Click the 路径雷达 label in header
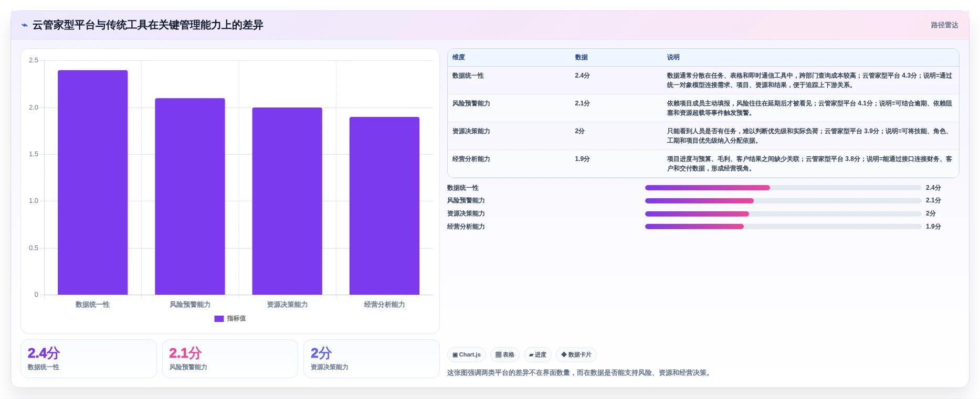 pos(944,25)
